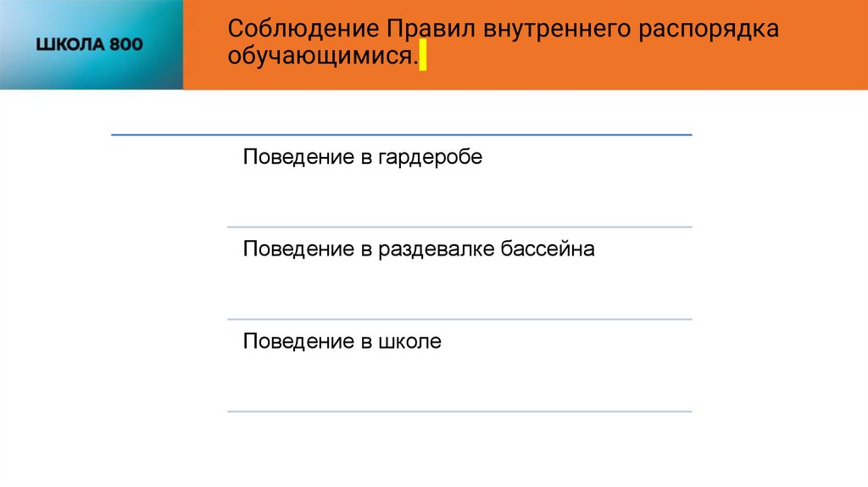Click divider line below гардеробе row

(459, 227)
